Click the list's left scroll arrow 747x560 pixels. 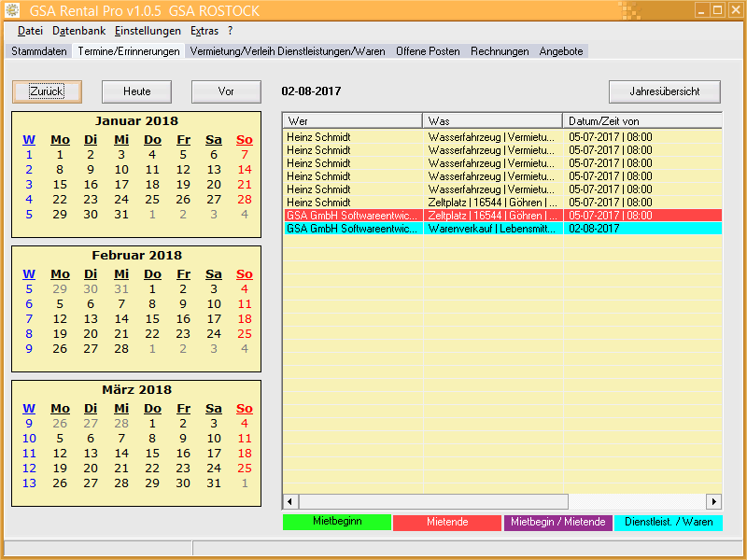tap(290, 501)
